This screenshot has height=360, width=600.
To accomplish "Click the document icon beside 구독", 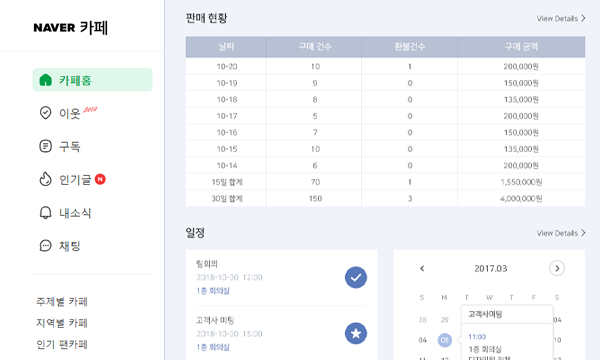I will click(46, 146).
